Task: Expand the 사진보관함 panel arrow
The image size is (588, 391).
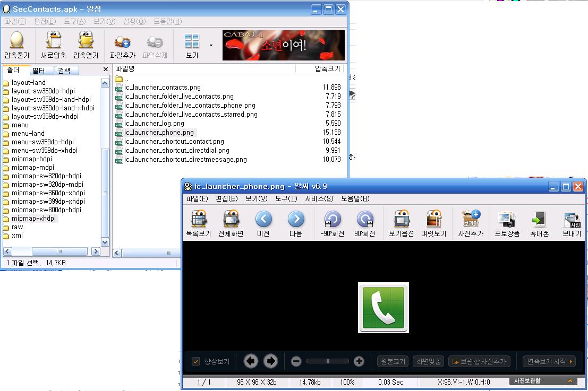Action: tap(570, 381)
